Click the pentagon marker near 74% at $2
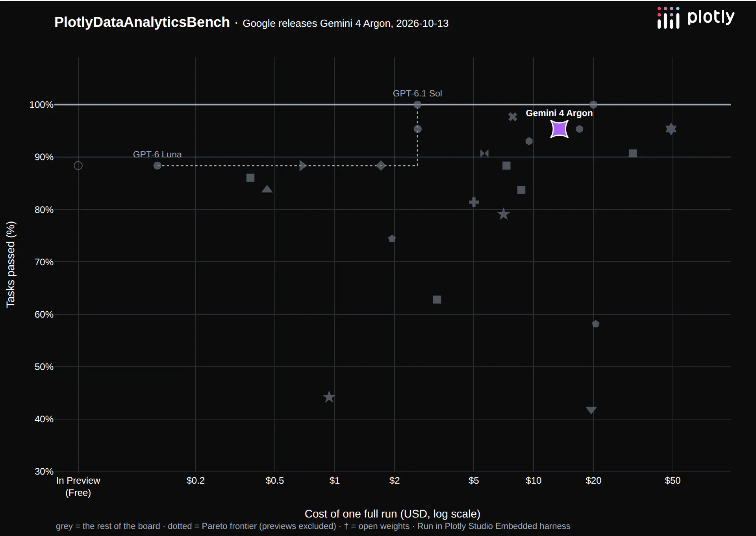 point(392,238)
